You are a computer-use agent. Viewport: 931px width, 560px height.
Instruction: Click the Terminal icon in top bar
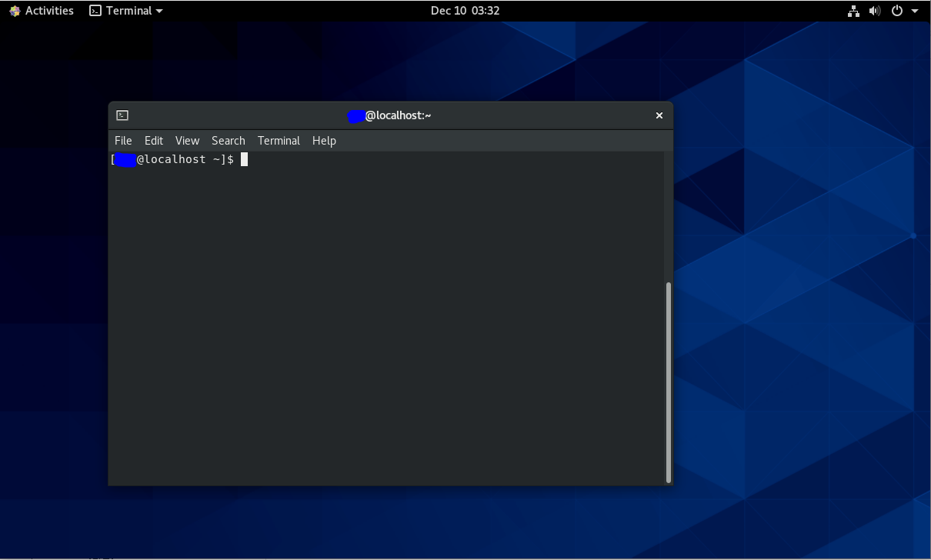(95, 11)
